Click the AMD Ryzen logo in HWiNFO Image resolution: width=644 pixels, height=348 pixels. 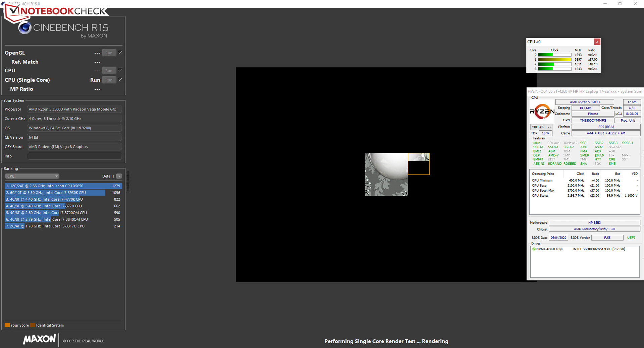(542, 112)
